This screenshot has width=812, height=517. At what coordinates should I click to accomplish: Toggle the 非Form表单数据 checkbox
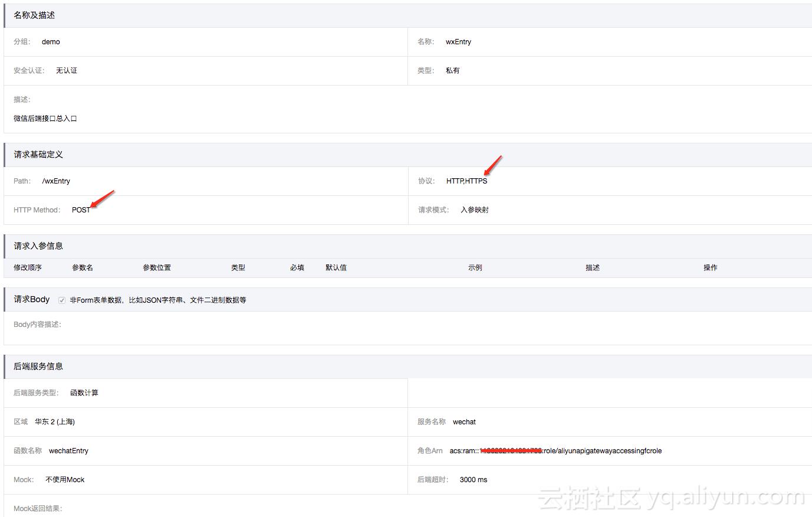coord(62,300)
